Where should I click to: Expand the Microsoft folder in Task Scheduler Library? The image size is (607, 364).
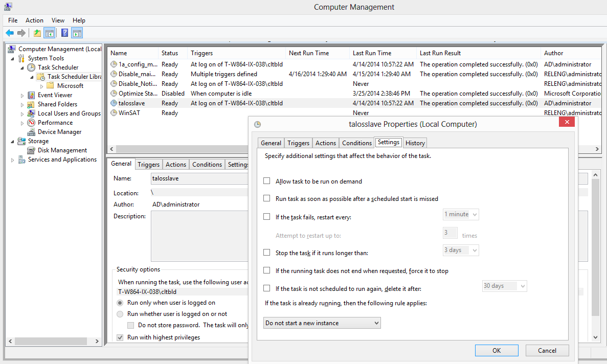[42, 86]
